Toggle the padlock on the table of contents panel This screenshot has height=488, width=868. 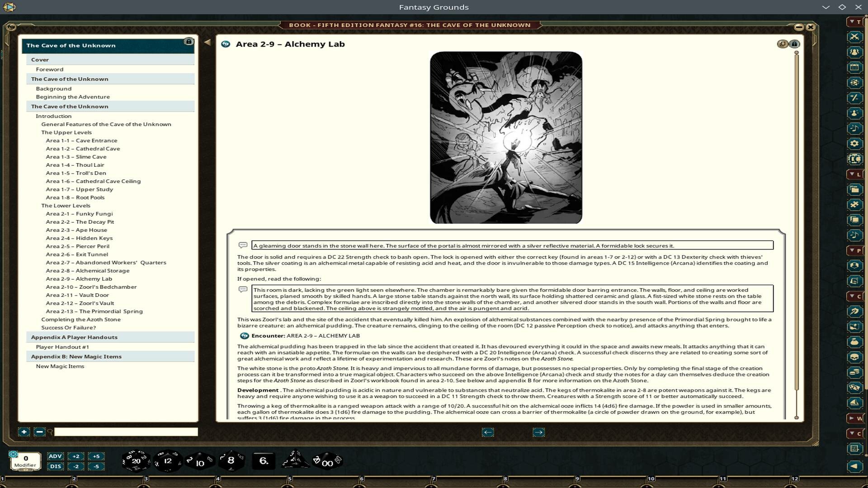tap(189, 40)
